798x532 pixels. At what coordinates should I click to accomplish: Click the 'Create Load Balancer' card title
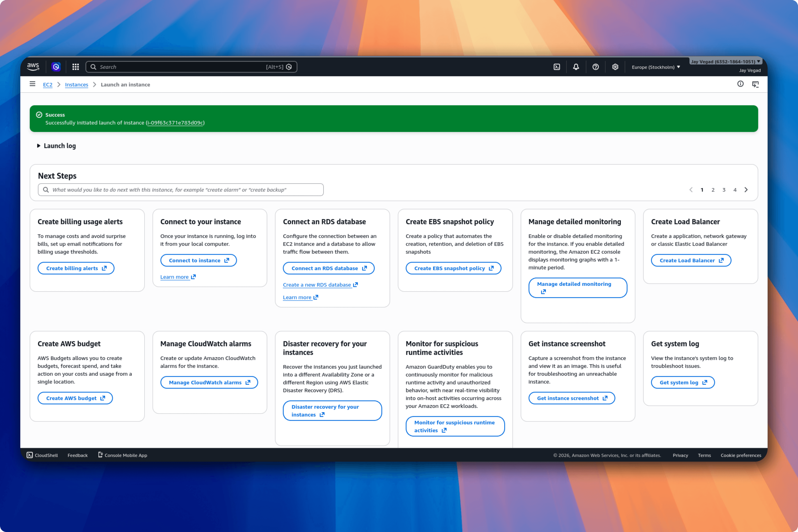685,222
